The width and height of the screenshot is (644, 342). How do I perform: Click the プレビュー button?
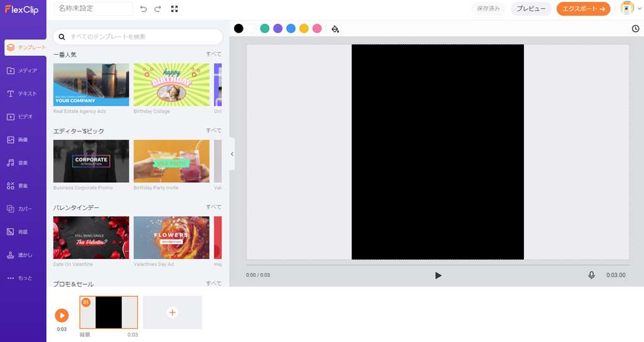(x=531, y=9)
